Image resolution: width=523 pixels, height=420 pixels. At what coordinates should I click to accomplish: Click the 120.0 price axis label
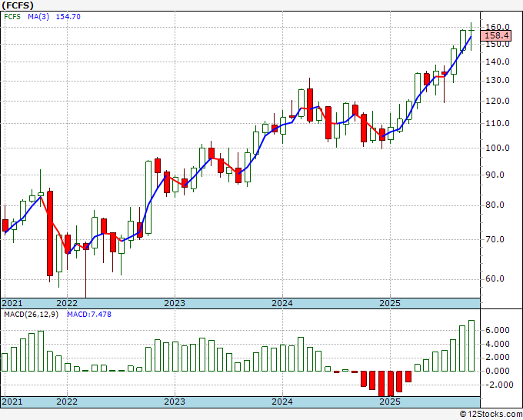[498, 101]
